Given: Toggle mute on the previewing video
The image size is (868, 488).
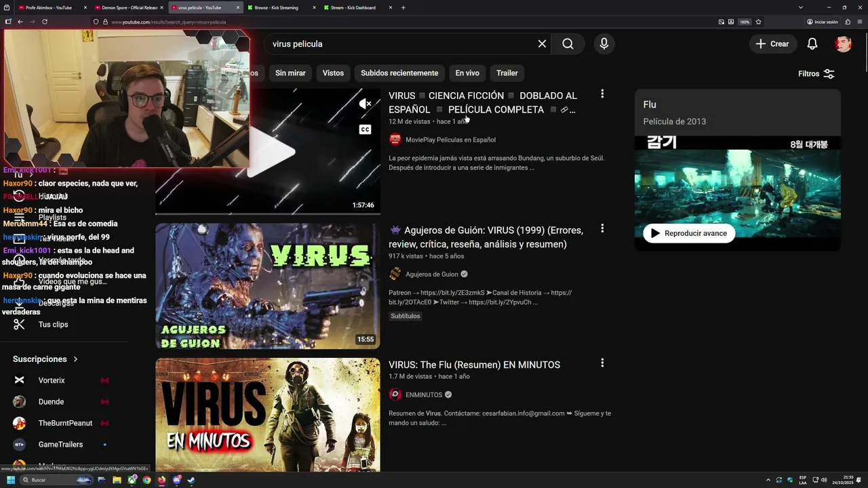Looking at the screenshot, I should 365,104.
